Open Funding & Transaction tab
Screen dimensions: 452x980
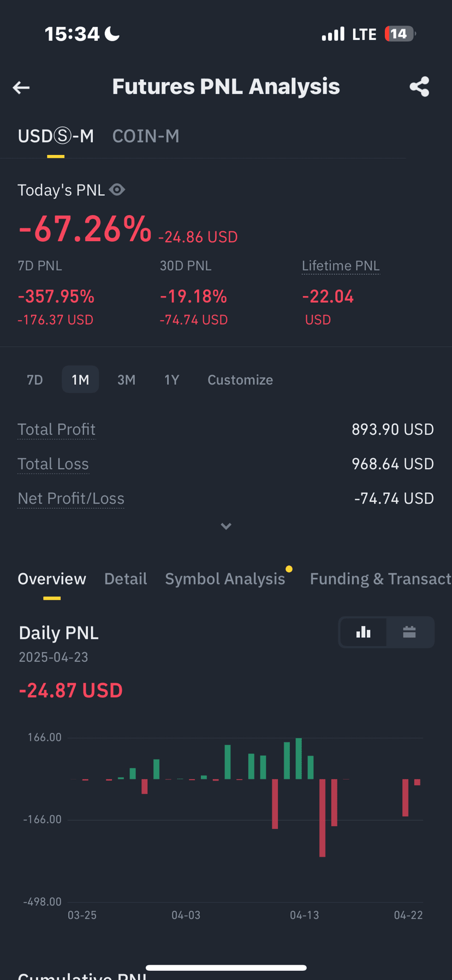380,578
